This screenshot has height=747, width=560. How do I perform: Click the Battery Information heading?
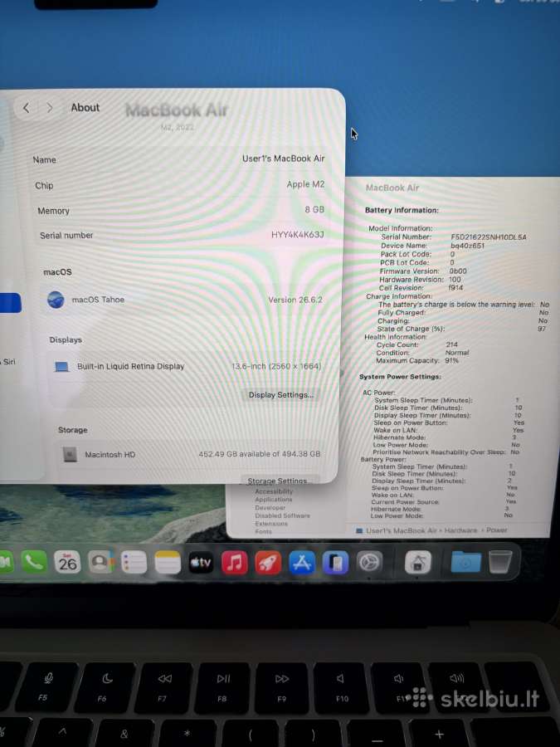tap(402, 210)
